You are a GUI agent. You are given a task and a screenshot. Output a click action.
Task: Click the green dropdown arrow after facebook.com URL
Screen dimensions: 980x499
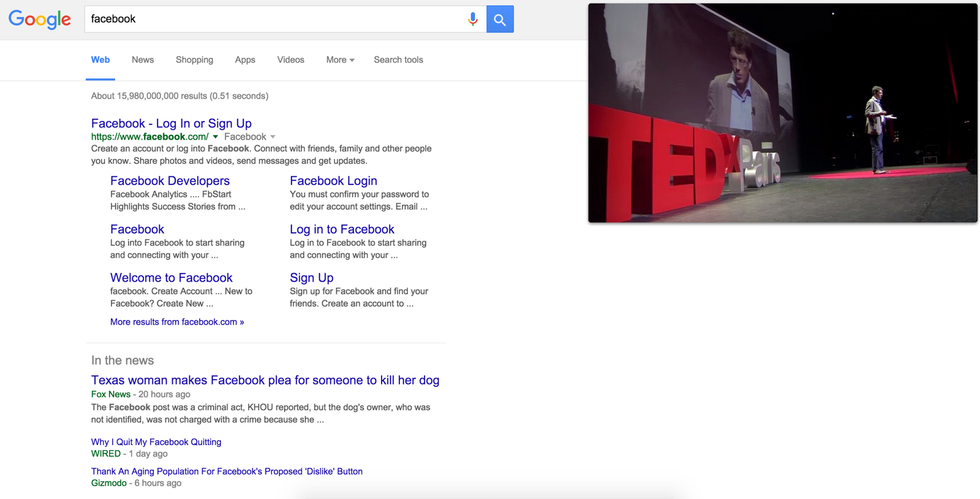tap(215, 137)
